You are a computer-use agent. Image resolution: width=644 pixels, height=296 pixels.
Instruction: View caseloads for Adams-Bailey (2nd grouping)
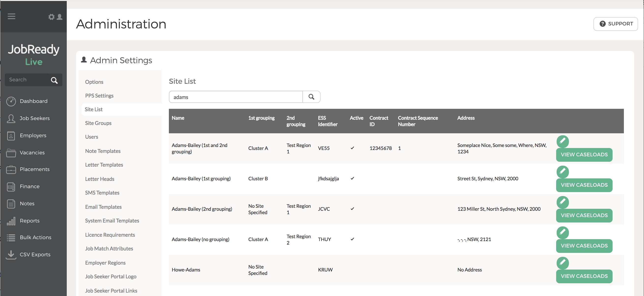pos(584,215)
